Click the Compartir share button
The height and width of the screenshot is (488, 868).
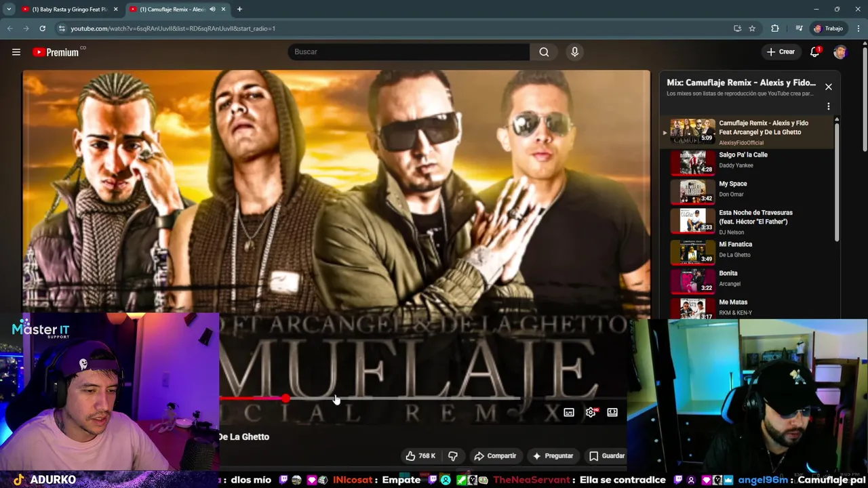[495, 455]
